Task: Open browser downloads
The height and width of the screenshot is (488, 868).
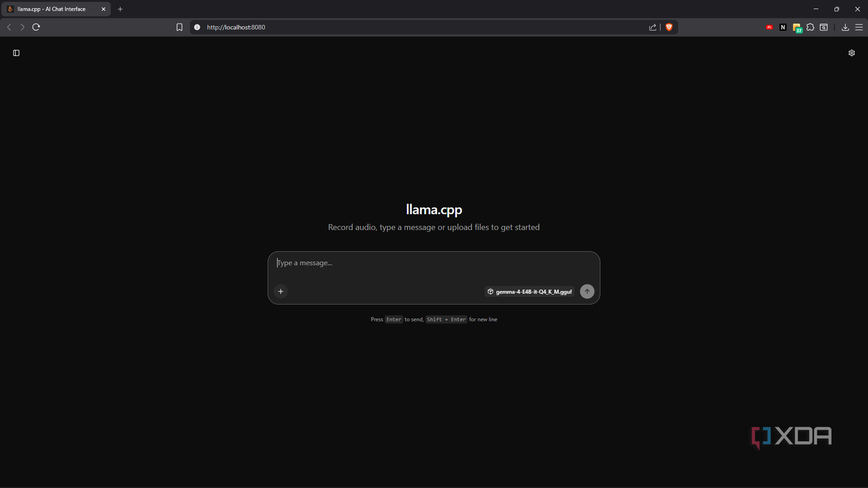Action: [845, 27]
